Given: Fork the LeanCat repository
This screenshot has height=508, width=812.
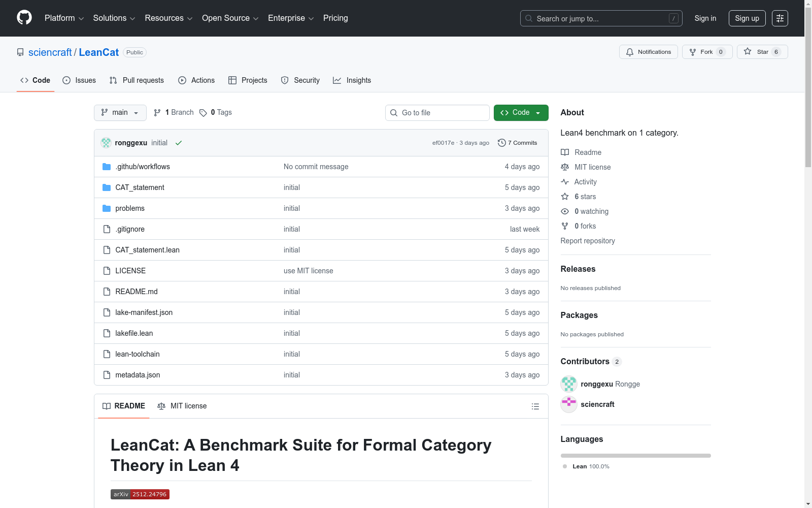Looking at the screenshot, I should click(x=707, y=52).
